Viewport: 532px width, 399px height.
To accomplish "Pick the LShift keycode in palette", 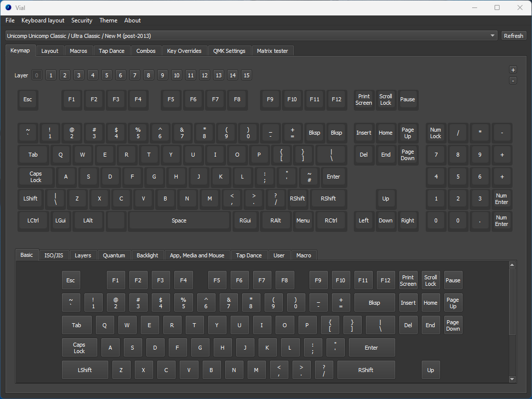I will click(85, 370).
